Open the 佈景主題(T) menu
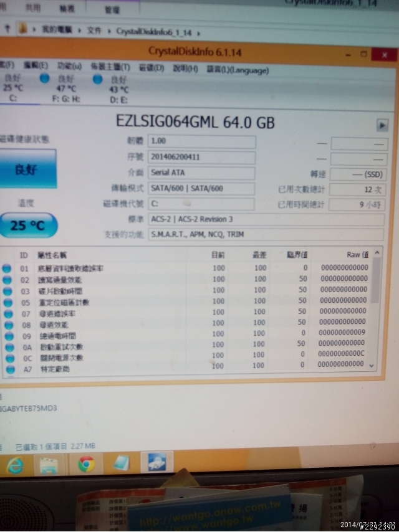This screenshot has width=399, height=532. (110, 67)
